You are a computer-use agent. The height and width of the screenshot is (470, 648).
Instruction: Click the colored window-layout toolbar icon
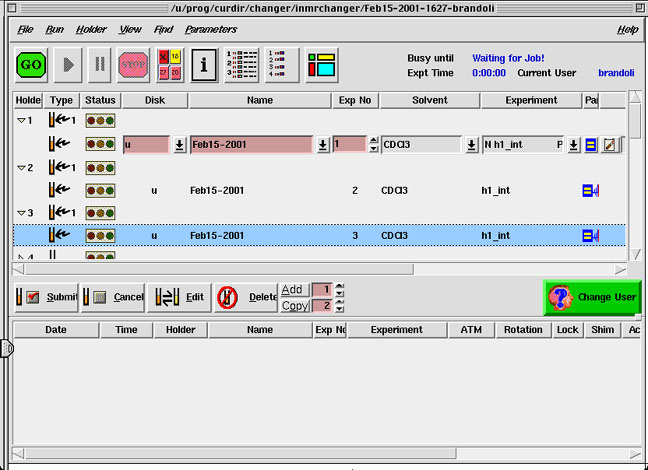click(x=321, y=64)
